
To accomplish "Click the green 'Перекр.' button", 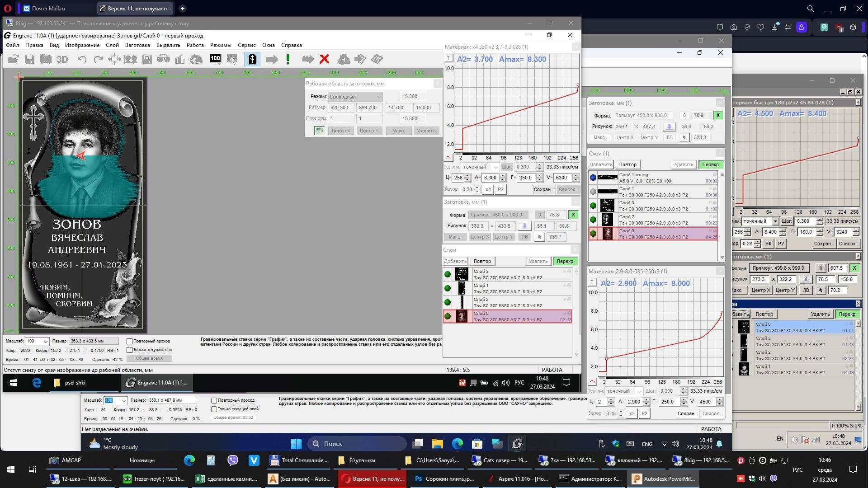I will coord(565,261).
